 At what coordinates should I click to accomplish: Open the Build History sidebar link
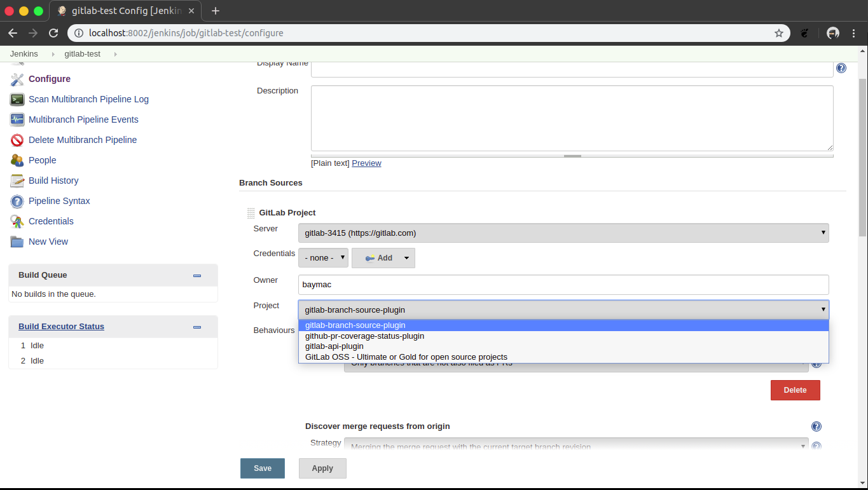[x=53, y=180]
